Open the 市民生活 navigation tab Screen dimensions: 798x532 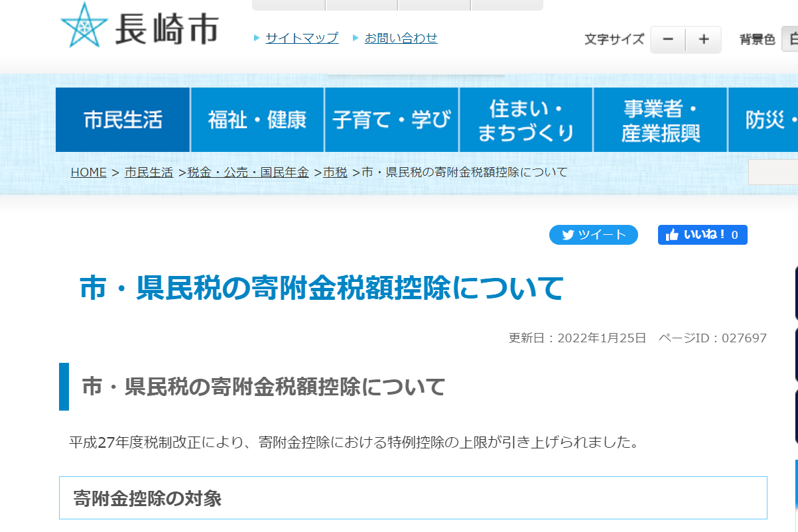tap(123, 120)
